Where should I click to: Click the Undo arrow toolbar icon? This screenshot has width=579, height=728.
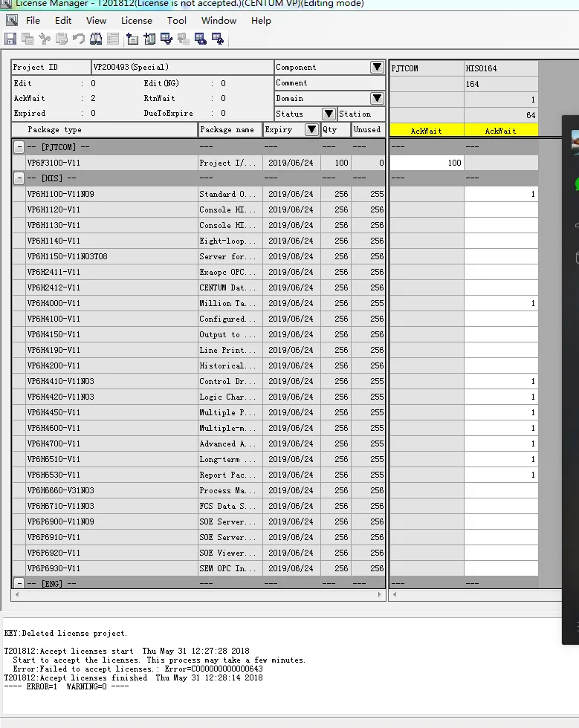[79, 39]
